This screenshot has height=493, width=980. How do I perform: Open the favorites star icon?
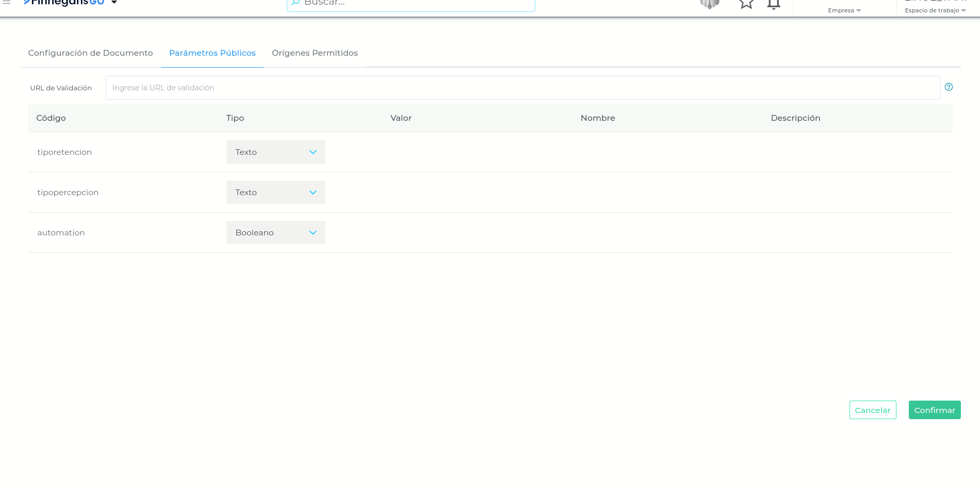746,4
